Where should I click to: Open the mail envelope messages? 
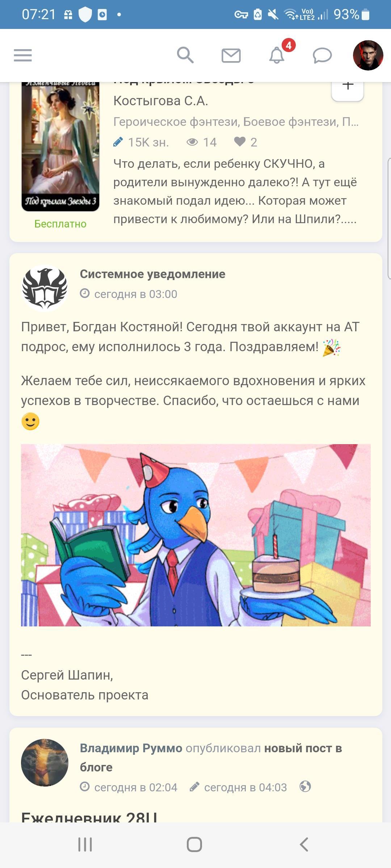click(231, 56)
